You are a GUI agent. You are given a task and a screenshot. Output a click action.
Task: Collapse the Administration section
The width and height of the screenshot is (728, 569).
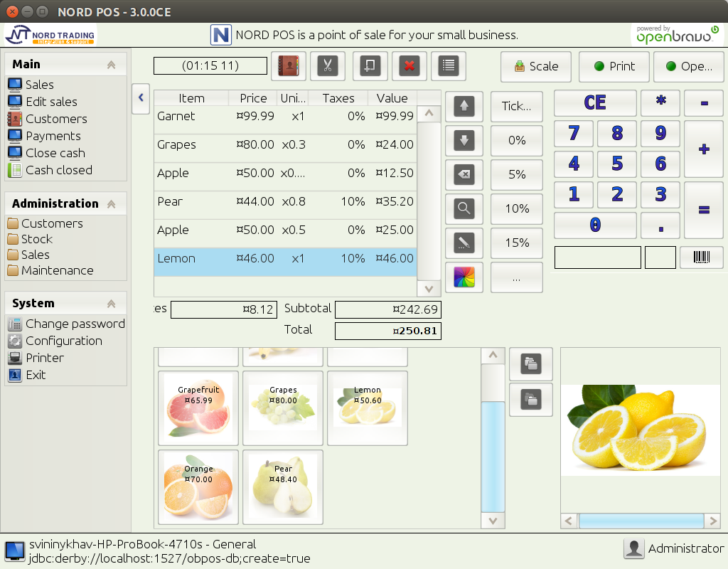click(111, 203)
